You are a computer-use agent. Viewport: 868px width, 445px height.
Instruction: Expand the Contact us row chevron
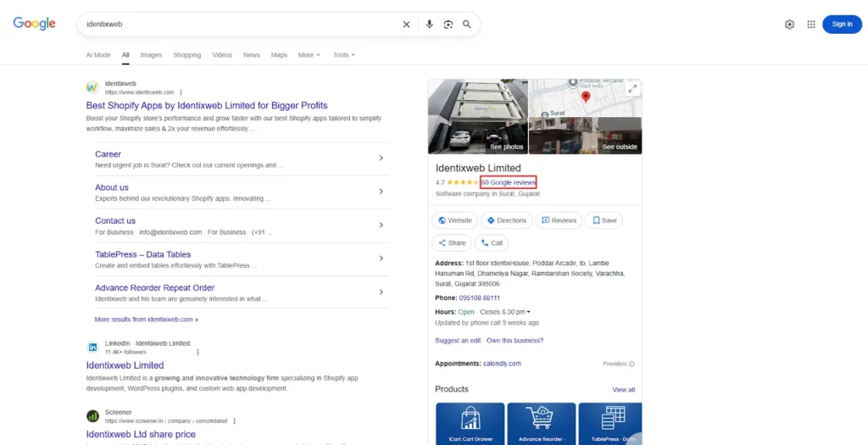coord(381,225)
